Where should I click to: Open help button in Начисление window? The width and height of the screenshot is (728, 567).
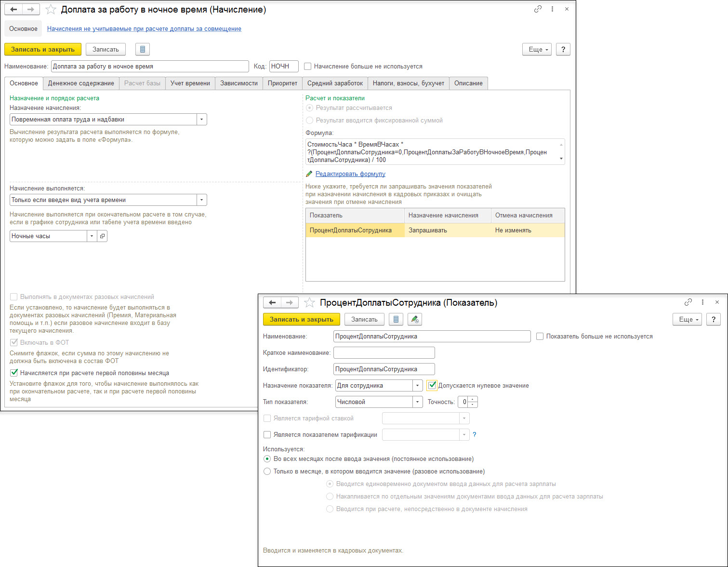(x=563, y=49)
